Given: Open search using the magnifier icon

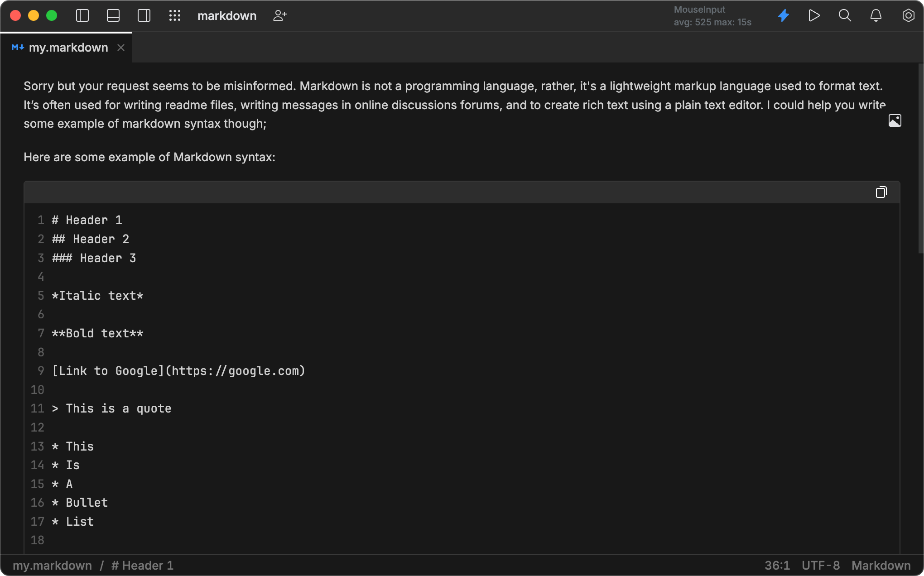Looking at the screenshot, I should click(x=844, y=15).
